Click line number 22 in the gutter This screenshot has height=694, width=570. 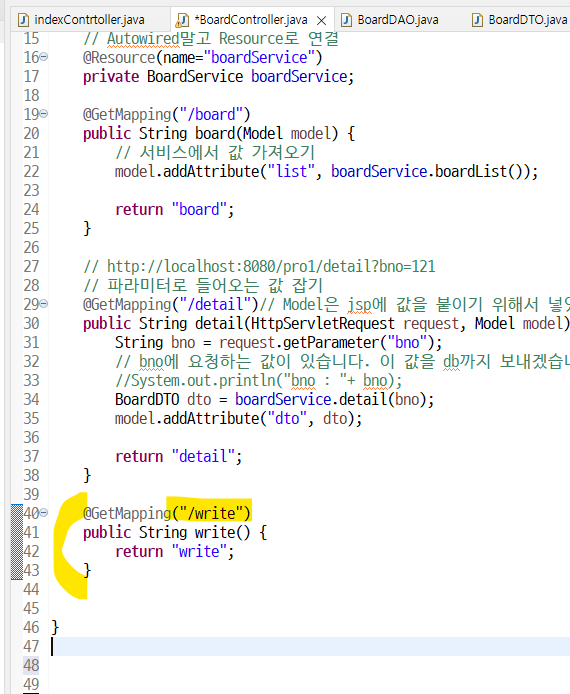[x=31, y=171]
